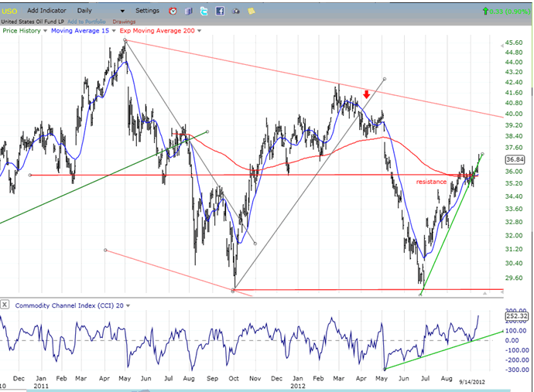Open the Add Indicator menu

point(46,11)
